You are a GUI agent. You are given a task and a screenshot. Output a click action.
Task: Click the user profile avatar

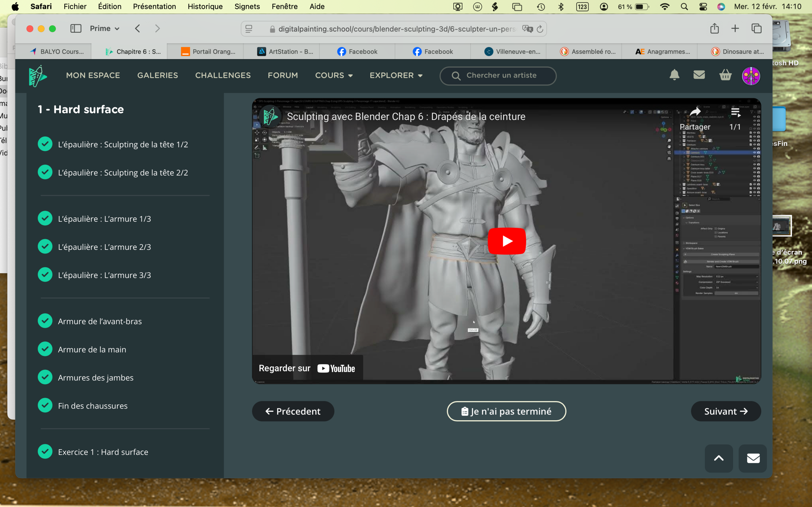click(751, 76)
